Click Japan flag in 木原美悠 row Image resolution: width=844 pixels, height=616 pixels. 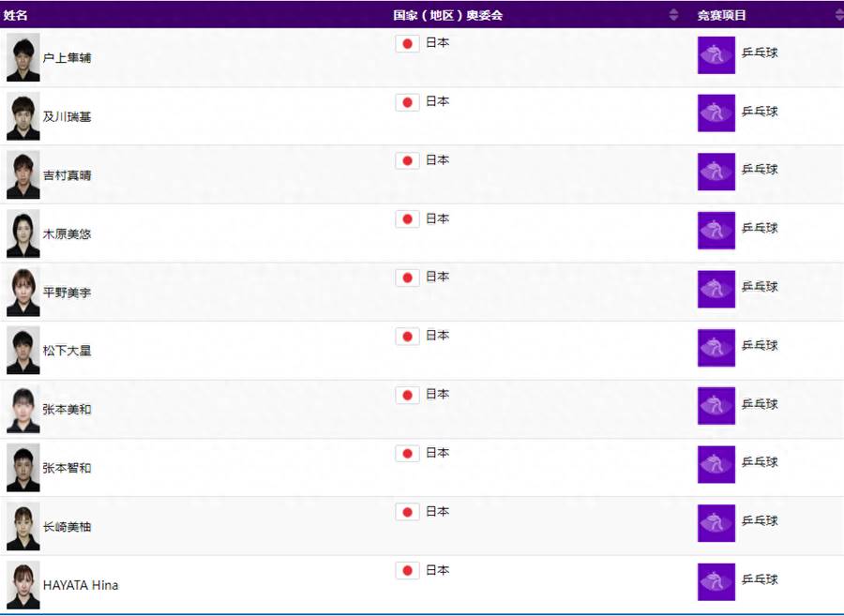tap(408, 219)
